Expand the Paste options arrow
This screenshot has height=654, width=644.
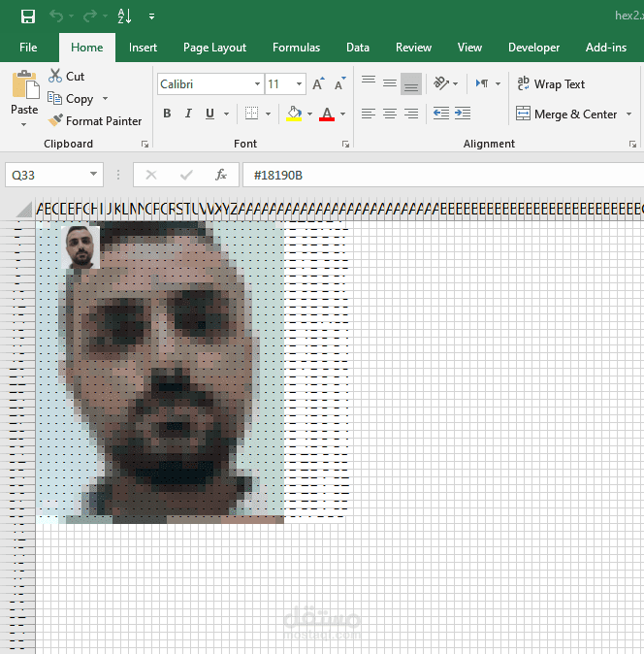click(x=24, y=124)
